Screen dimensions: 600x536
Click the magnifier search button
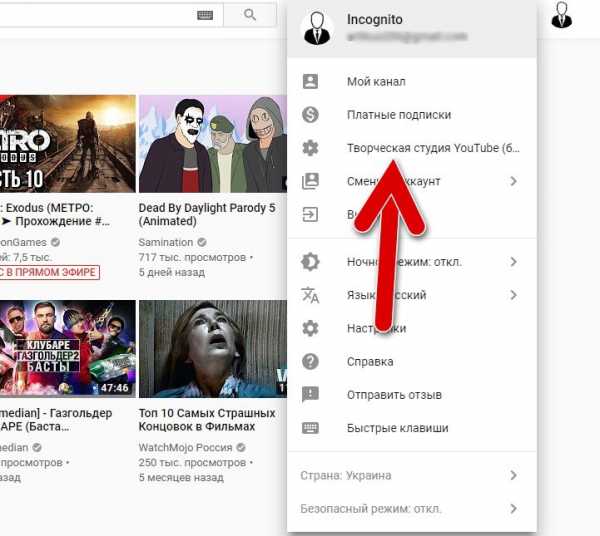[x=249, y=15]
